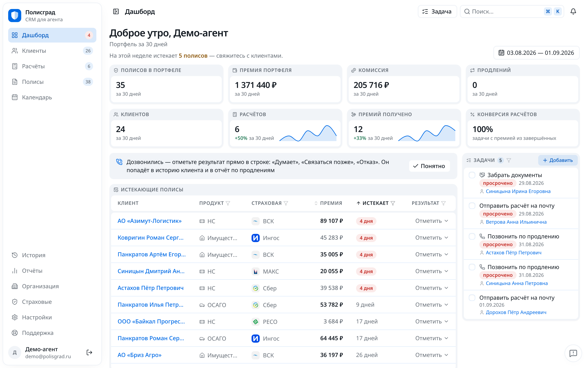This screenshot has width=588, height=368.
Task: Click the logout icon next to Демо-агент
Action: coord(89,352)
